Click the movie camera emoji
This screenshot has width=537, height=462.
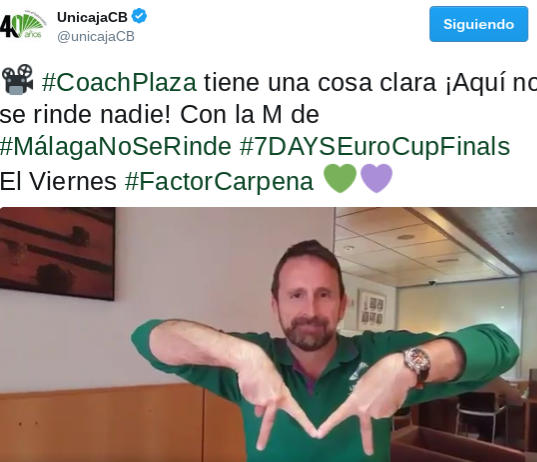[17, 79]
